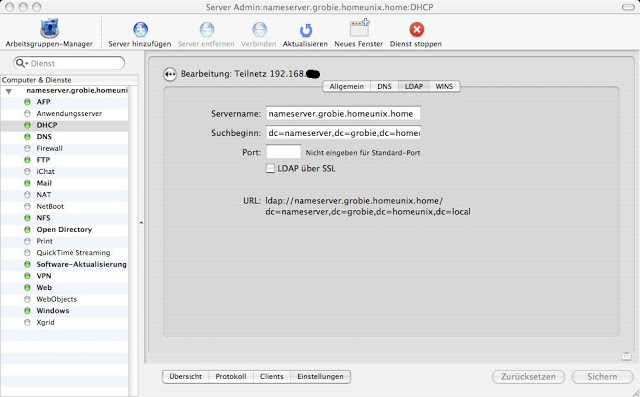Show the Clients view
640x397 pixels.
point(272,377)
